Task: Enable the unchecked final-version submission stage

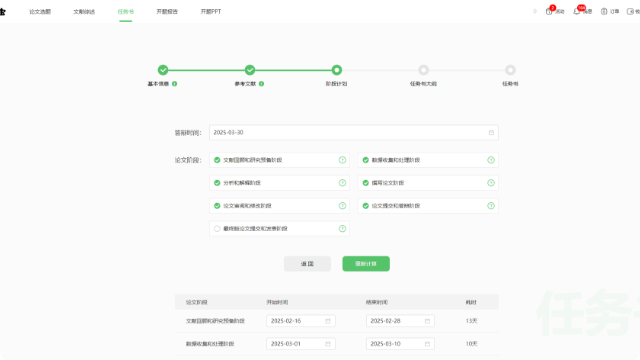Action: (x=217, y=229)
